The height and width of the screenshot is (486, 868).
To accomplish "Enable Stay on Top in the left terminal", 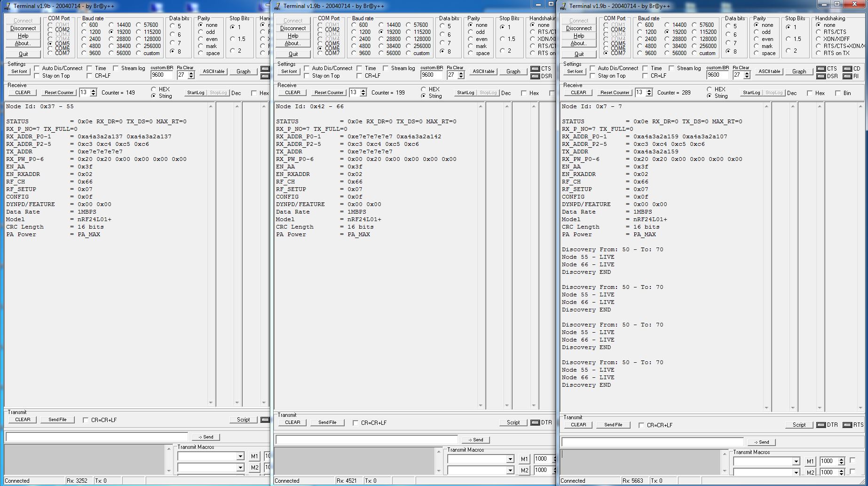I will pyautogui.click(x=37, y=76).
